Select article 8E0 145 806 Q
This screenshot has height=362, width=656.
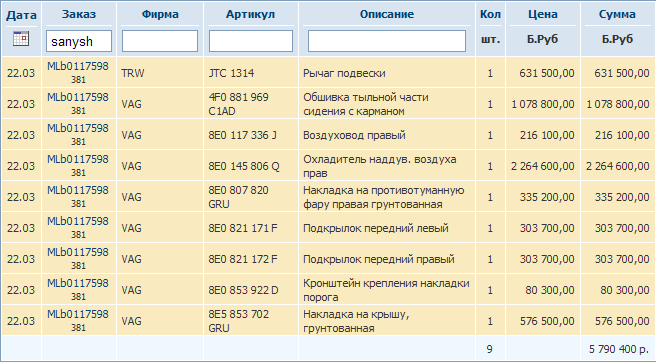point(244,166)
